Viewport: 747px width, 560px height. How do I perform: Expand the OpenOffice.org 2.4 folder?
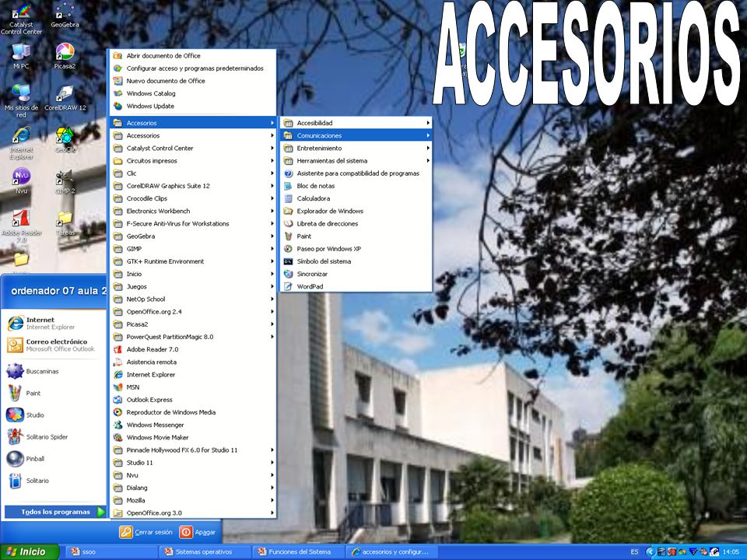pyautogui.click(x=193, y=312)
